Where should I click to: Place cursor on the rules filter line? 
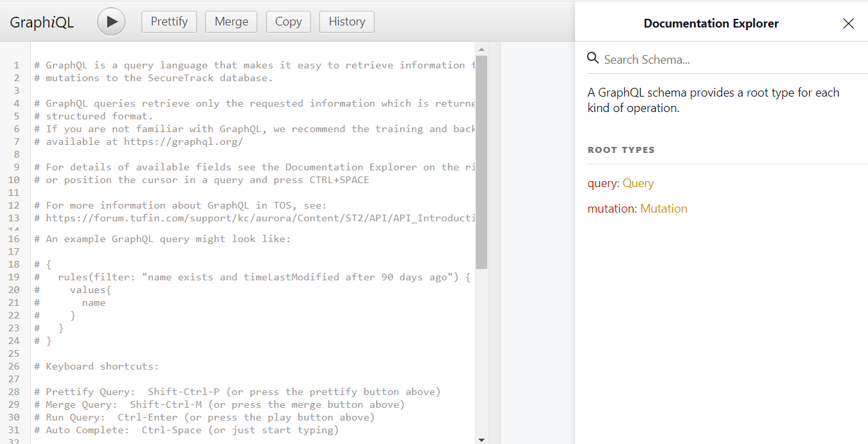pyautogui.click(x=255, y=277)
